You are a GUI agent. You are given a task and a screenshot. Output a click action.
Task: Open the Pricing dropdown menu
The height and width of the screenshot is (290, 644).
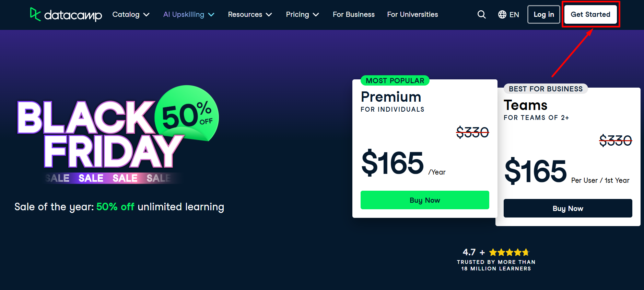(302, 14)
